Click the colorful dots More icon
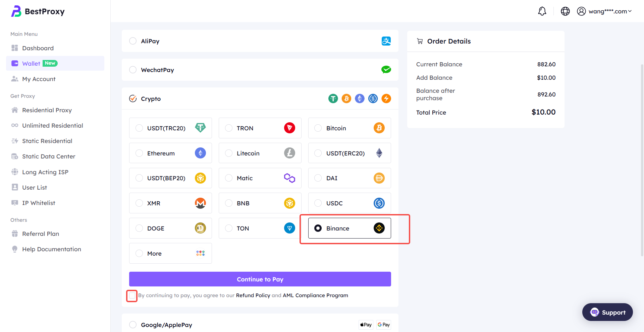Viewport: 644px width, 332px height. pos(200,253)
